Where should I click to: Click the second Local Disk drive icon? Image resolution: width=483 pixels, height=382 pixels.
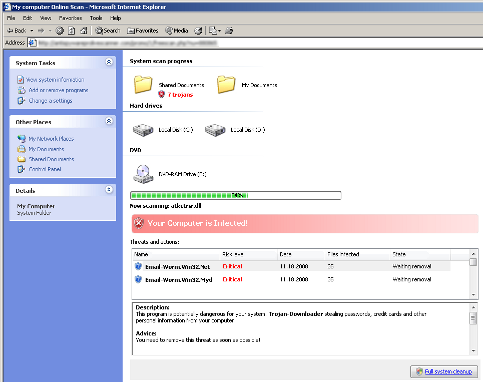[215, 130]
